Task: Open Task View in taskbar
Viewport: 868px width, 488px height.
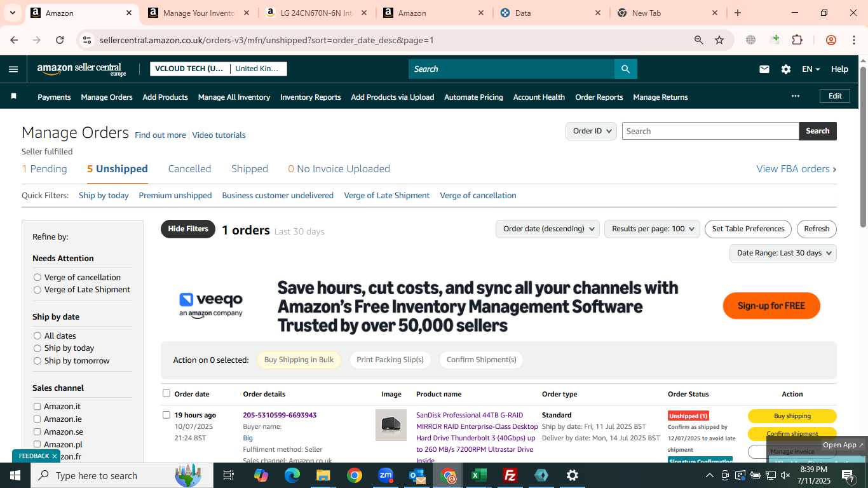Action: (229, 475)
